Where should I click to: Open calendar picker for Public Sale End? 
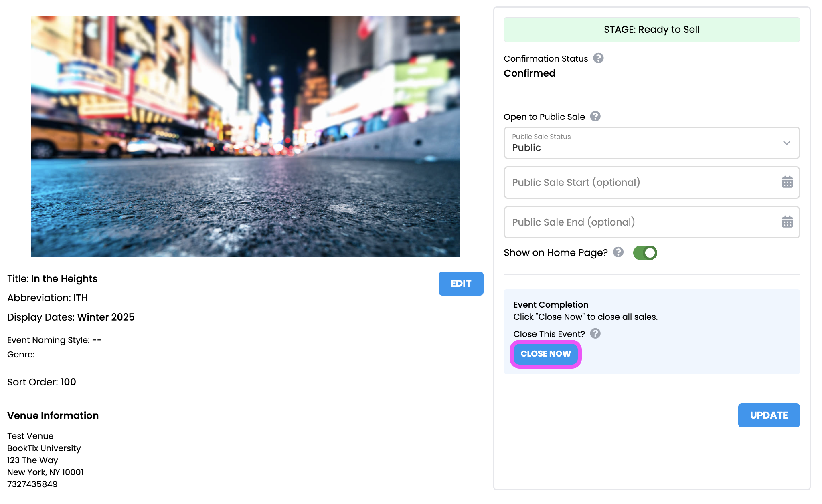[787, 222]
